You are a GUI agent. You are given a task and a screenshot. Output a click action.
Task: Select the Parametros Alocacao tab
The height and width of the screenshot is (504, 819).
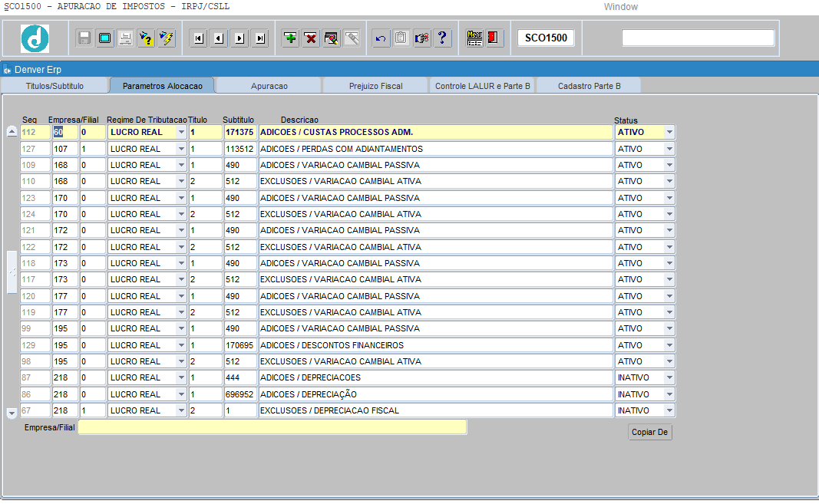(163, 86)
